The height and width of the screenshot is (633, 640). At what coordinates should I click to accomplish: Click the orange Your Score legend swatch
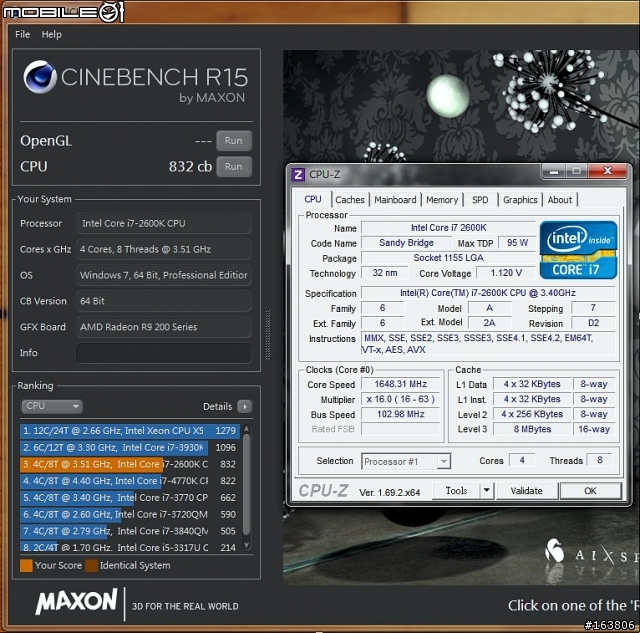[x=26, y=566]
